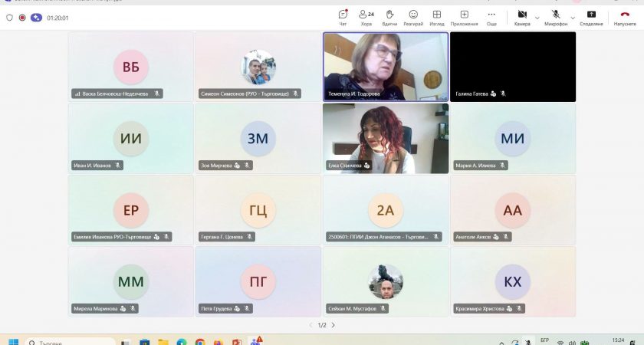Raise hand with the Вдигни button
Viewport: 644px width, 345px height.
click(389, 18)
